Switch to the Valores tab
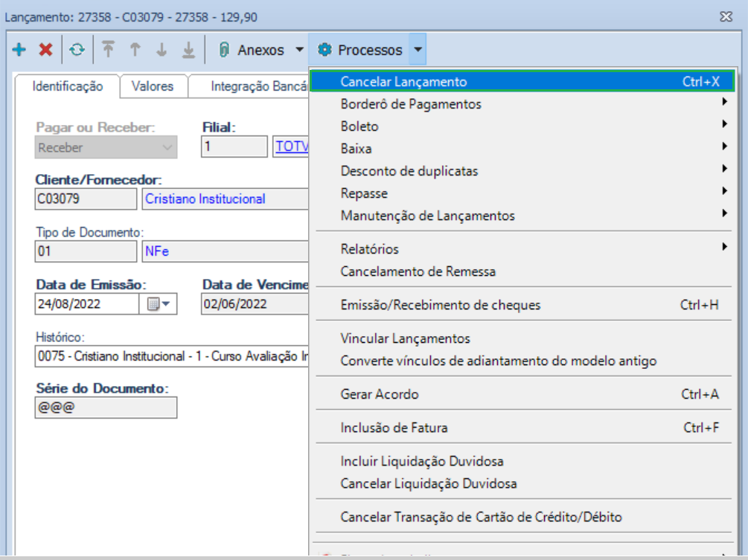The height and width of the screenshot is (560, 748). pyautogui.click(x=153, y=86)
